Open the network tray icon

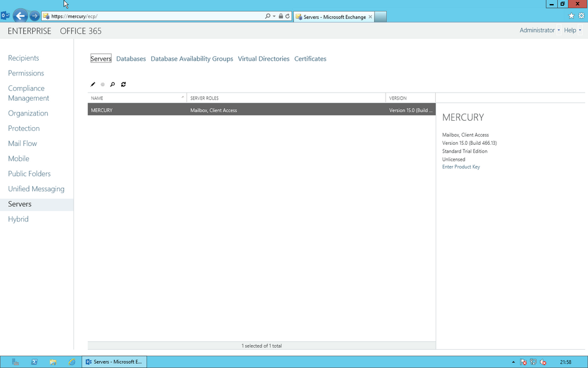tap(533, 362)
